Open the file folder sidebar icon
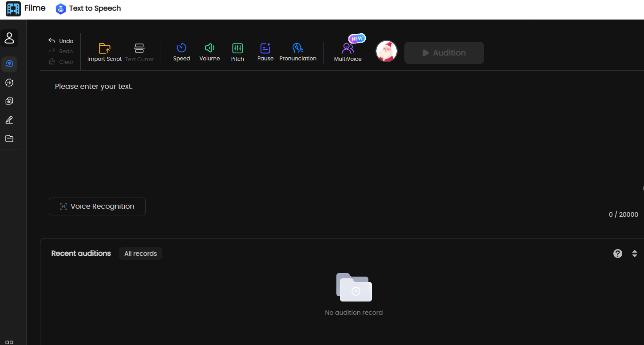Viewport: 644px width, 345px height. point(9,139)
